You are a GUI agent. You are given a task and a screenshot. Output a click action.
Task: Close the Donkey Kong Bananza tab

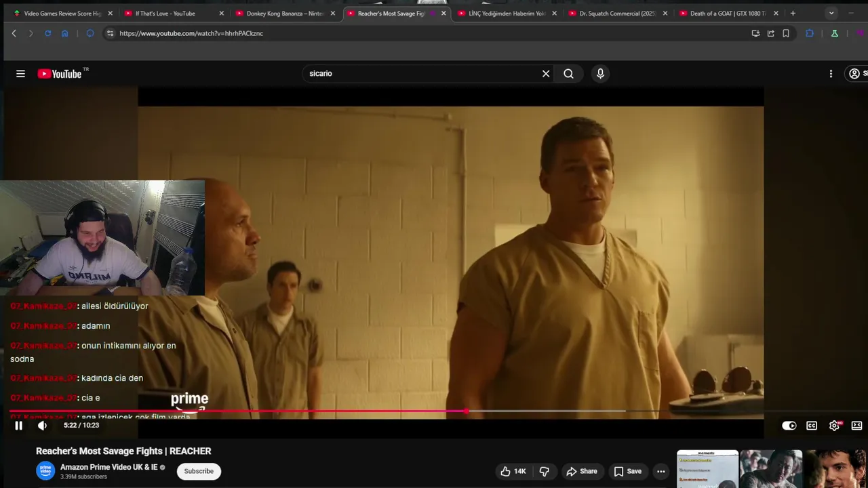click(x=332, y=14)
